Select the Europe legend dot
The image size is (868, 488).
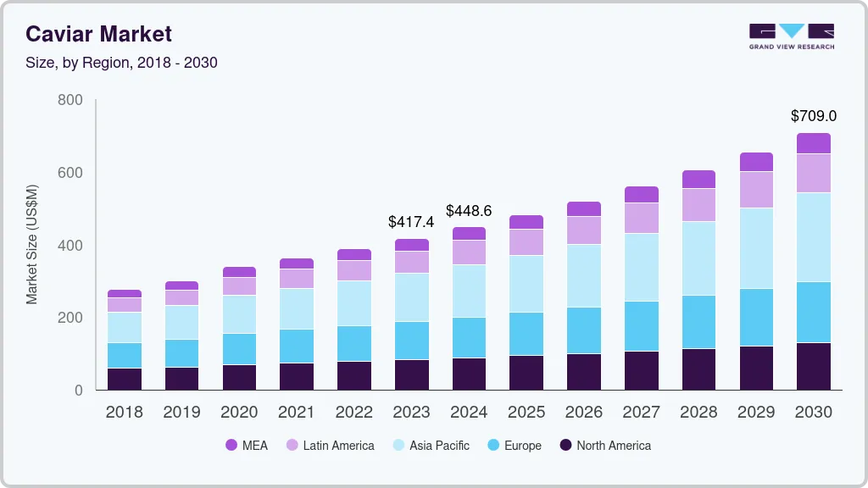tap(492, 445)
